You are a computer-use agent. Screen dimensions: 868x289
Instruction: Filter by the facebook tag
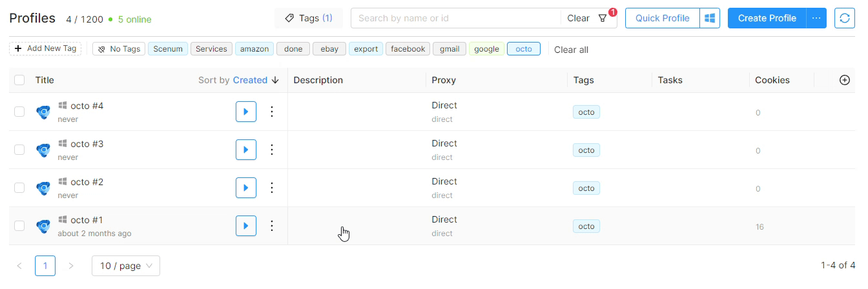408,49
